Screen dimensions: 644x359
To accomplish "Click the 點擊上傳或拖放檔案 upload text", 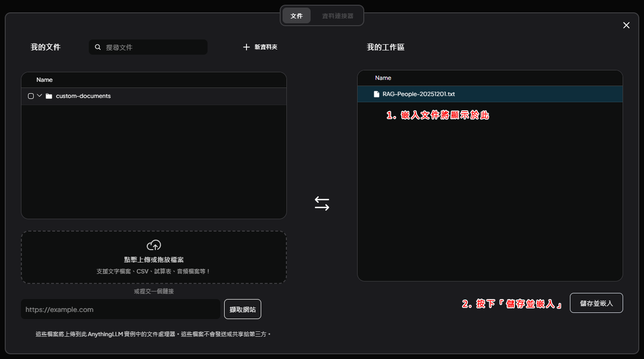I will click(x=154, y=260).
